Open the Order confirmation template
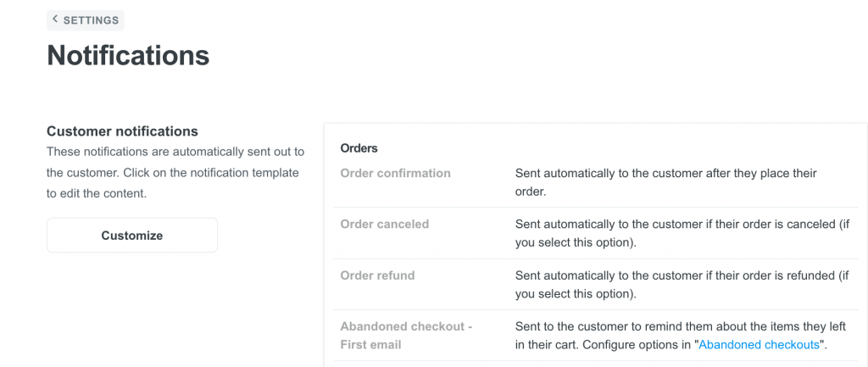 point(395,173)
